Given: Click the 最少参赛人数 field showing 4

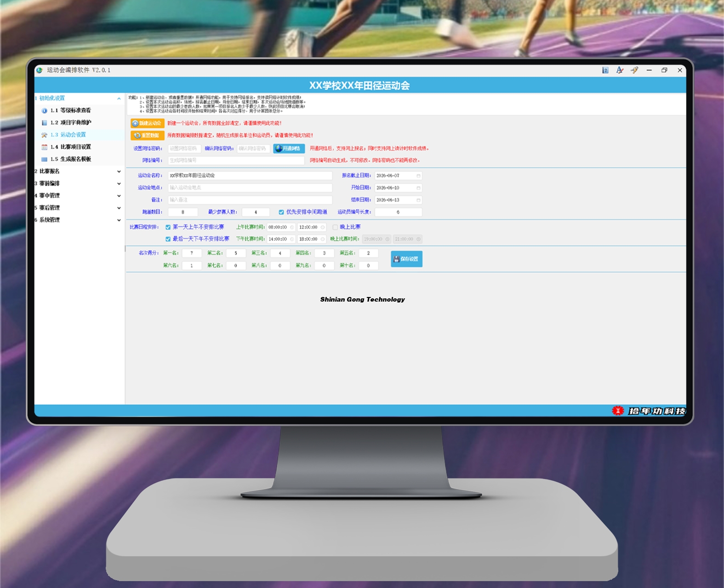Looking at the screenshot, I should [x=256, y=212].
